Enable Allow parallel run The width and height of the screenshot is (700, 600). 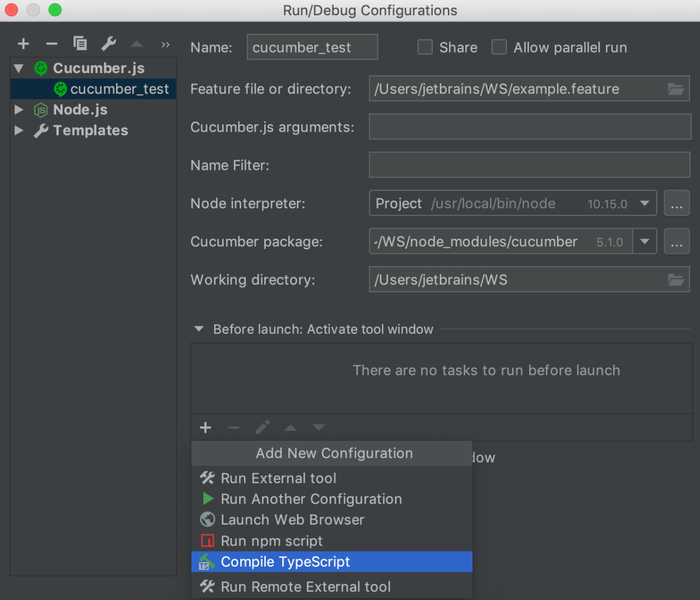[499, 47]
